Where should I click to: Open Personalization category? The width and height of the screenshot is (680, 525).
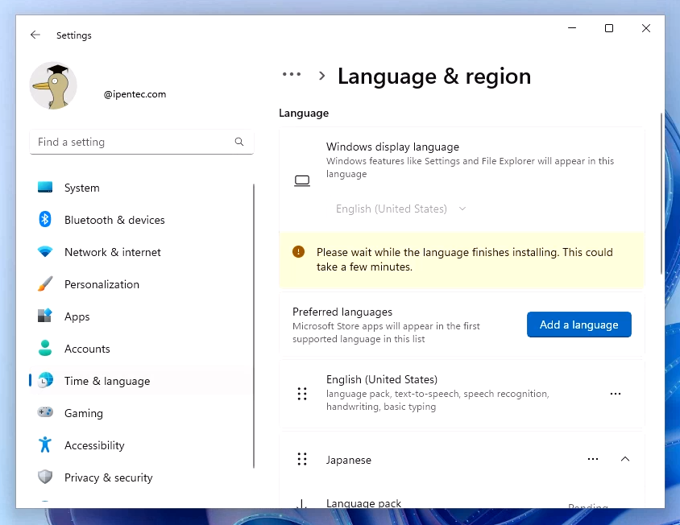pos(141,284)
